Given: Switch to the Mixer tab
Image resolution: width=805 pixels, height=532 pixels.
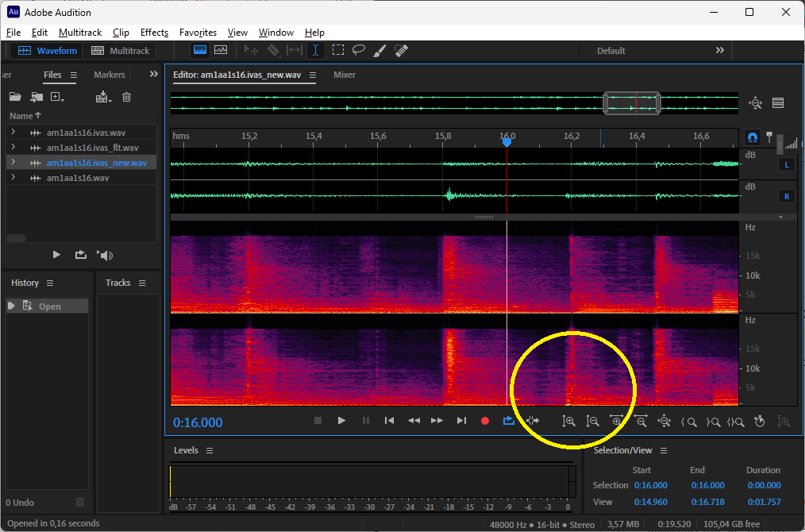Looking at the screenshot, I should (345, 75).
